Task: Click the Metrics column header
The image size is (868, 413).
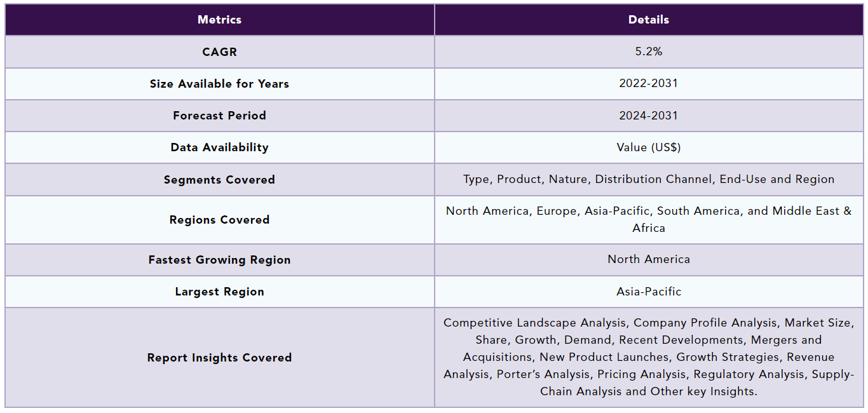Action: tap(219, 20)
